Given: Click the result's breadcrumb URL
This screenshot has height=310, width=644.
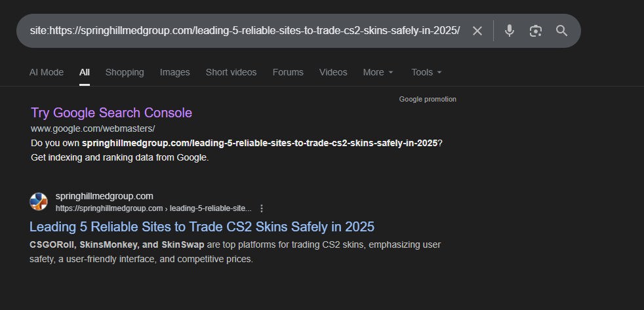Looking at the screenshot, I should point(153,208).
